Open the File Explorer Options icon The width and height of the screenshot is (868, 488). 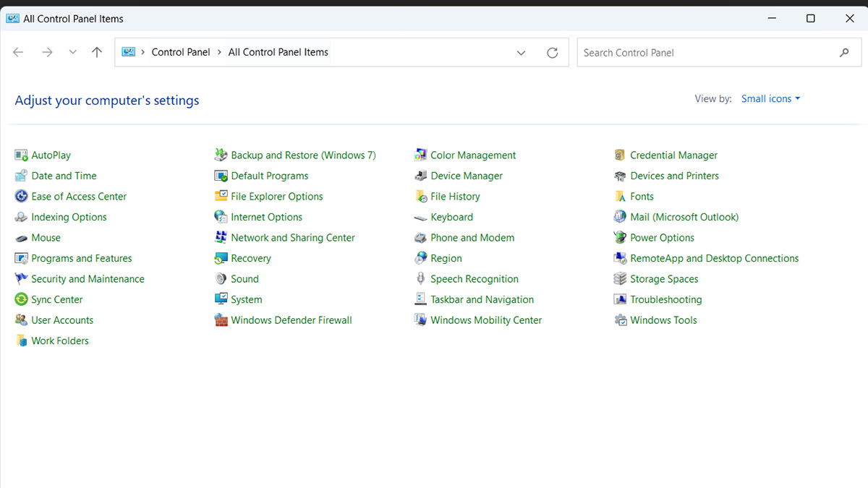tap(221, 197)
